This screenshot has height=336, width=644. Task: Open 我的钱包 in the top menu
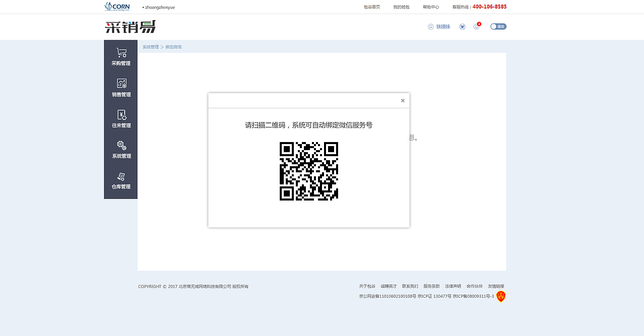coord(401,7)
